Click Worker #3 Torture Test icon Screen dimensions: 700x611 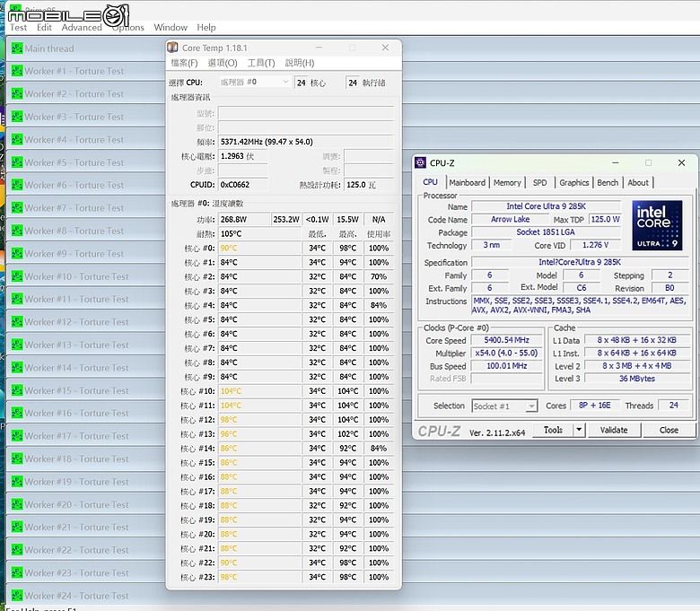click(x=17, y=116)
